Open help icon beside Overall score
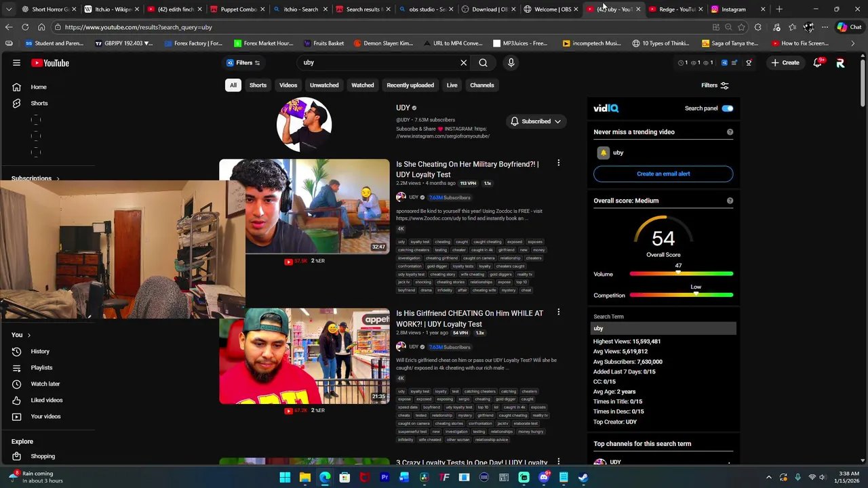This screenshot has width=868, height=488. coord(730,201)
